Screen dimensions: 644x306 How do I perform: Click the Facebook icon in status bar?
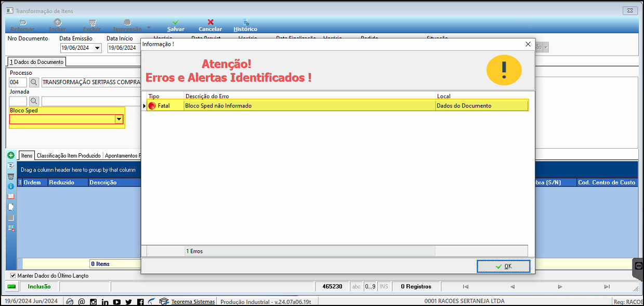140,301
